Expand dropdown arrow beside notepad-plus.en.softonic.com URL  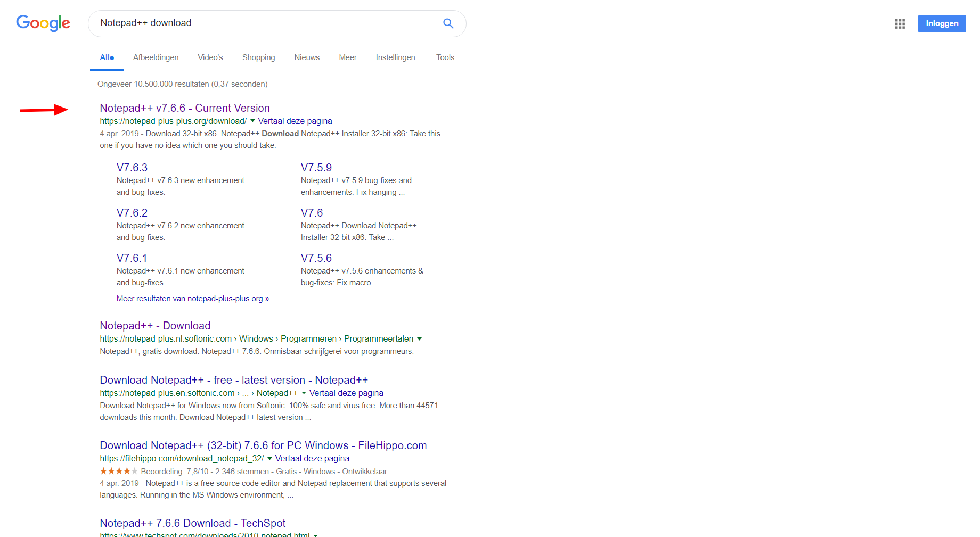pos(304,393)
